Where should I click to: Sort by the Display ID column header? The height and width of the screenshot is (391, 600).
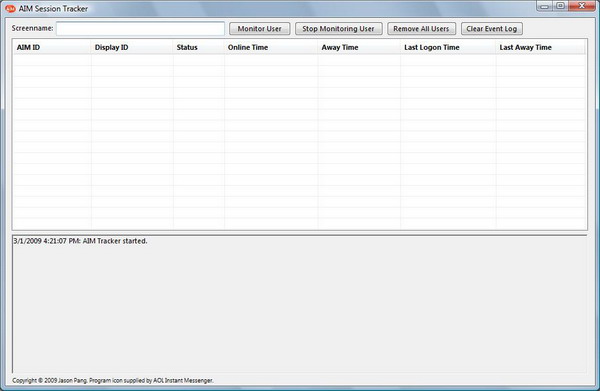click(x=132, y=47)
